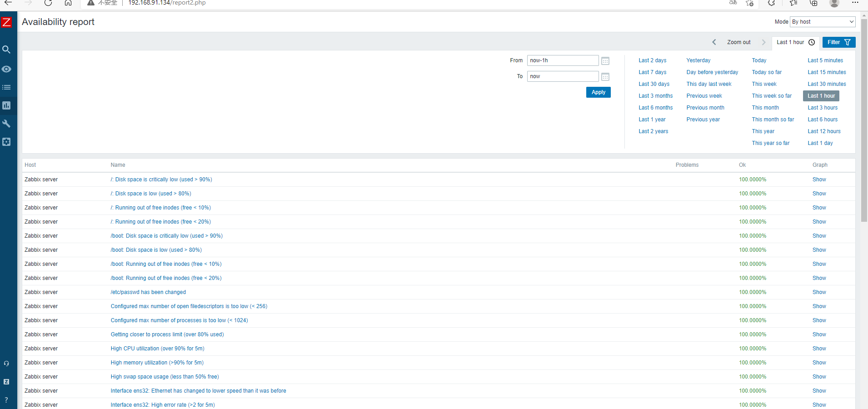Click the Zabbix logo icon
The height and width of the screenshot is (409, 868).
point(6,22)
